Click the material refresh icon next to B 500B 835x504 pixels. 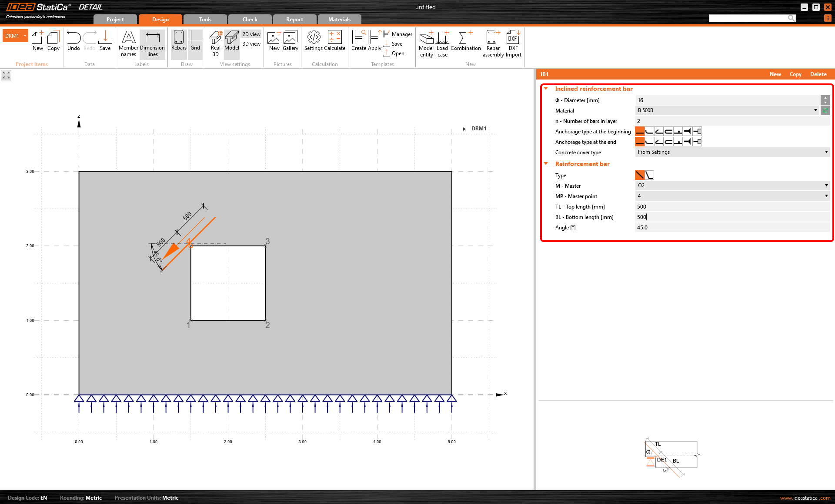[x=825, y=110]
